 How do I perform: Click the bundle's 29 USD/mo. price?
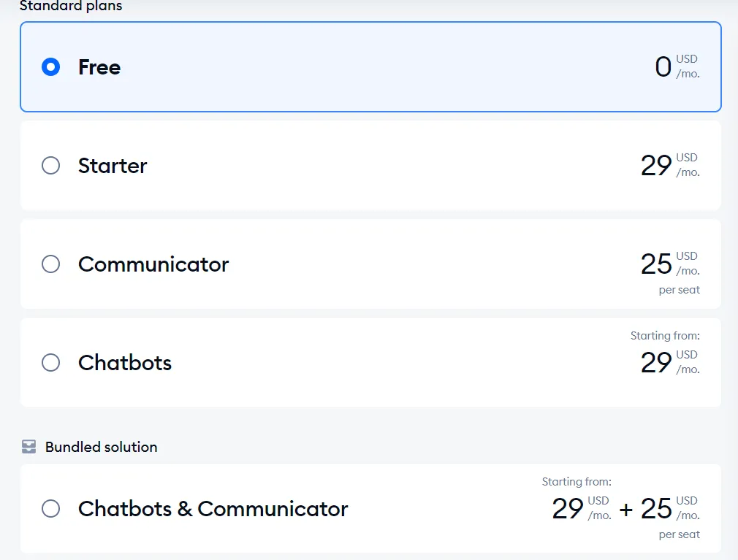(x=582, y=508)
